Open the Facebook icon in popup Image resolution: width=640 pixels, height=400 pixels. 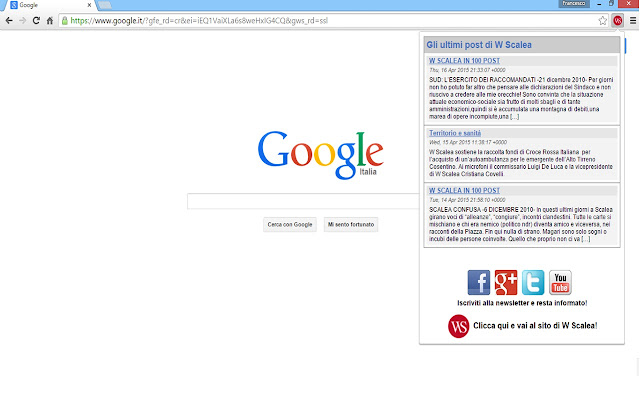(479, 282)
